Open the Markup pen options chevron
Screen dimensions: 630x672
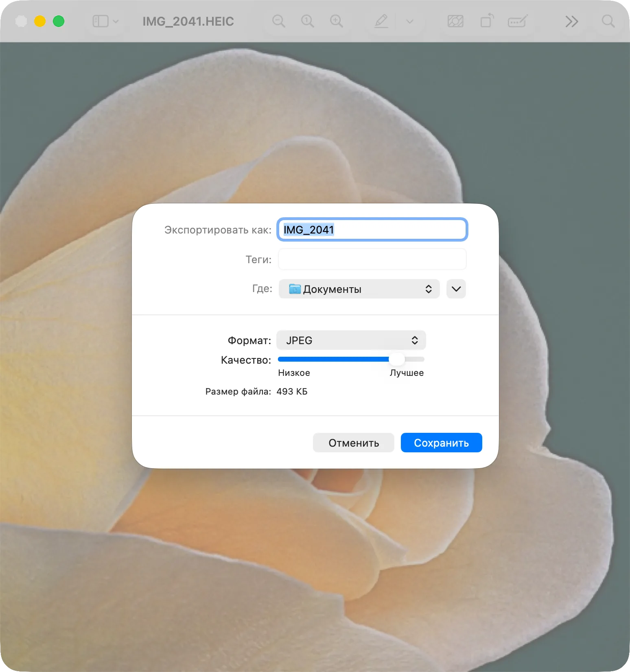(x=410, y=21)
